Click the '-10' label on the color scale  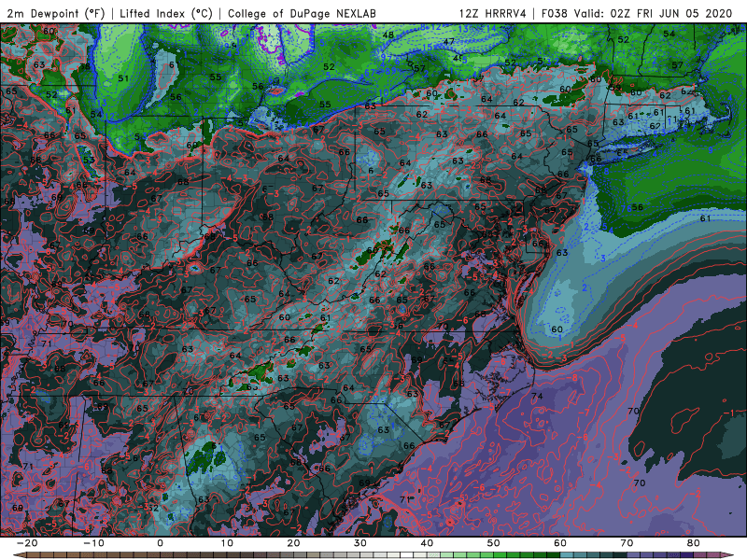tap(93, 543)
